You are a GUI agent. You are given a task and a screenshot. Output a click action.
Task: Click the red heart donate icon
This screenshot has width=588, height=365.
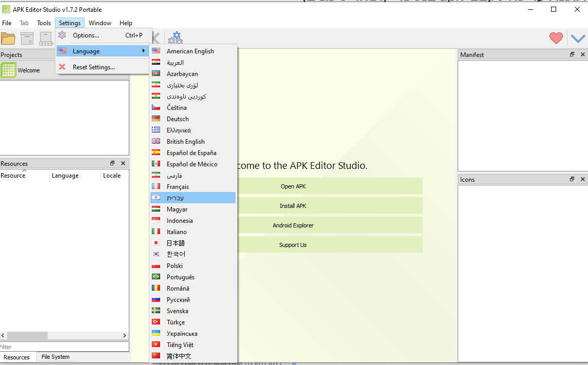pyautogui.click(x=556, y=38)
